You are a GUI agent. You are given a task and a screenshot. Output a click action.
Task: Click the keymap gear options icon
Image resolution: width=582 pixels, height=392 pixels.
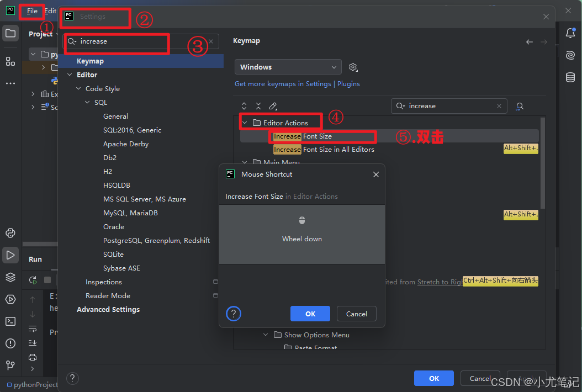[x=353, y=67]
